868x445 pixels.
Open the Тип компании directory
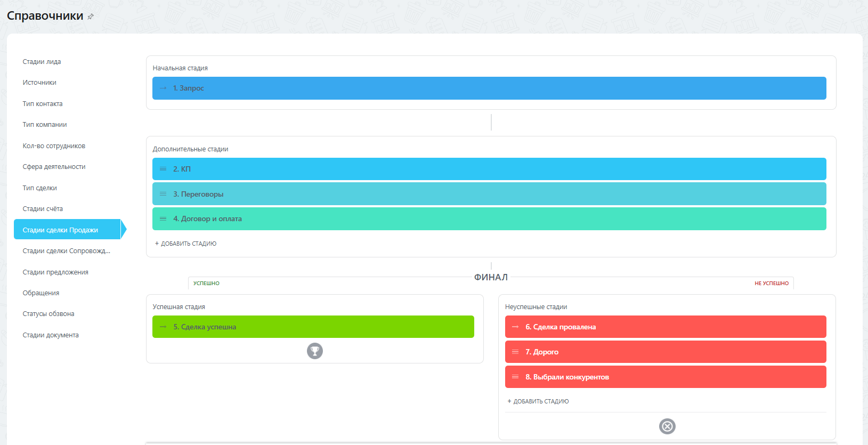45,125
